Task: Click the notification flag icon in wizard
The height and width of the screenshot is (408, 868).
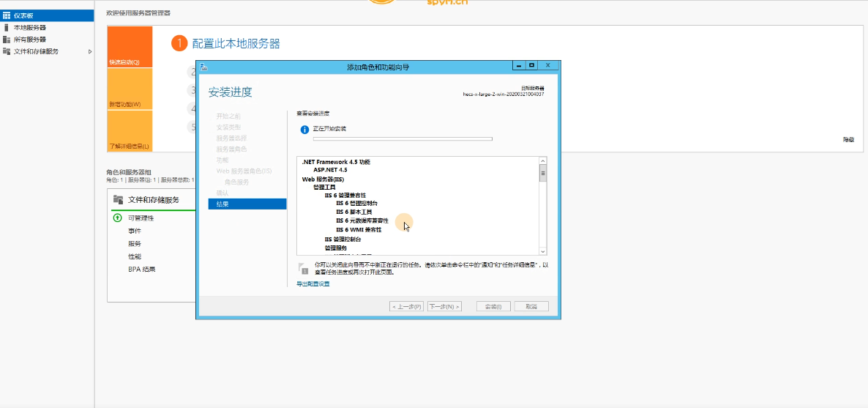Action: 303,268
